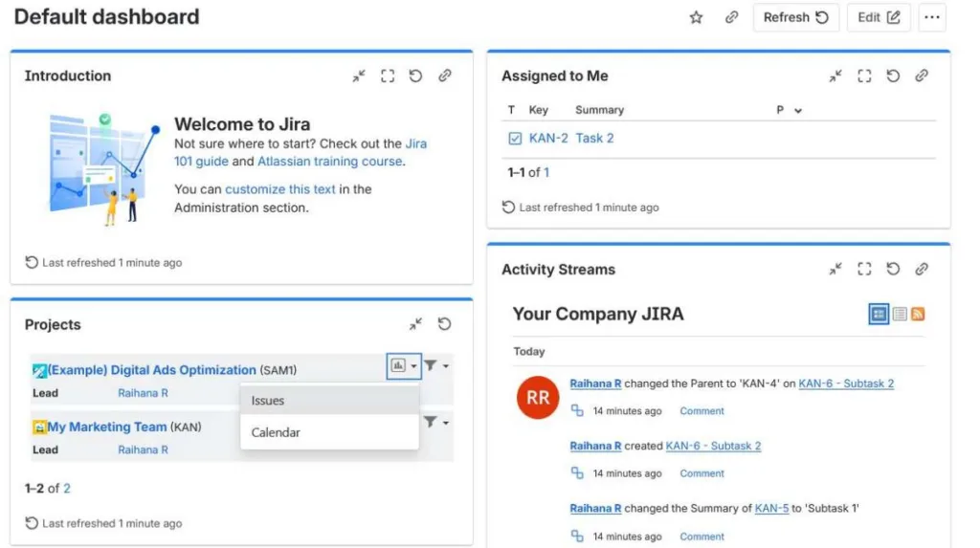The width and height of the screenshot is (980, 548).
Task: Open filter dropdown for My Marketing Team
Action: (x=435, y=423)
